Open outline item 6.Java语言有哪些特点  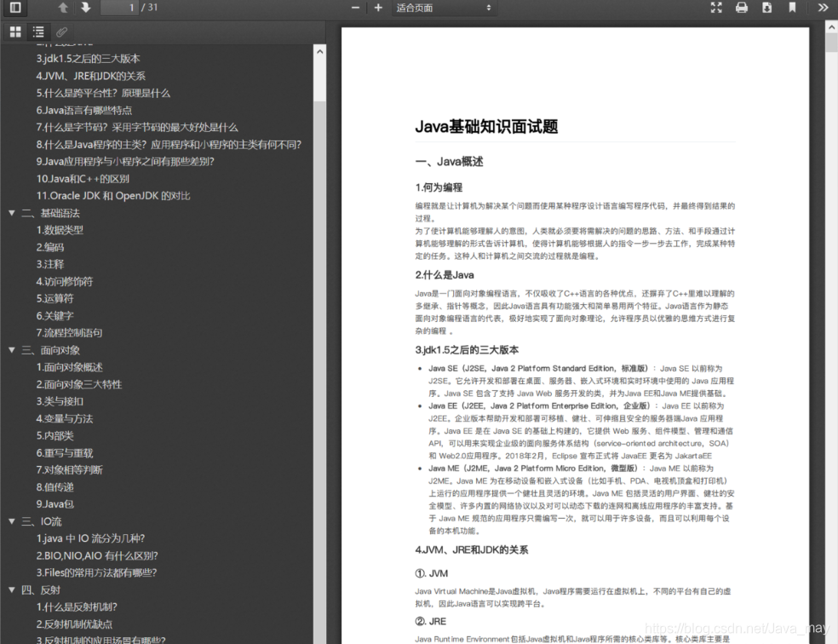tap(84, 110)
